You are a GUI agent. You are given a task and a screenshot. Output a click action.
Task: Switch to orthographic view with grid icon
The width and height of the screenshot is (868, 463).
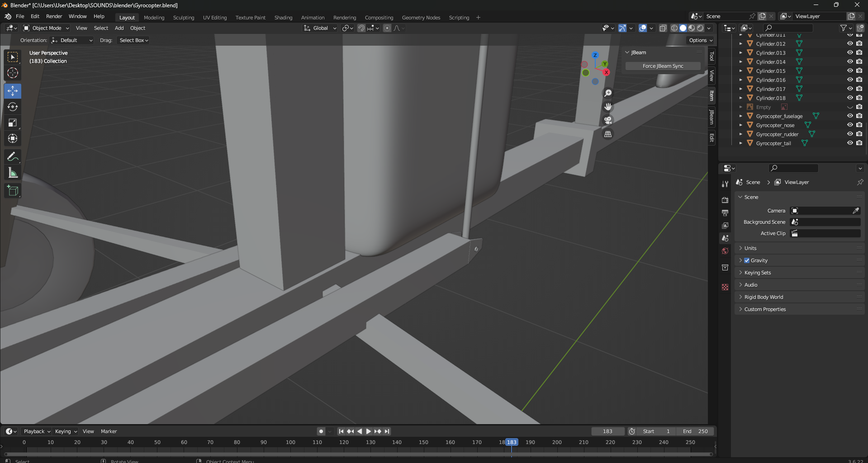pyautogui.click(x=608, y=134)
